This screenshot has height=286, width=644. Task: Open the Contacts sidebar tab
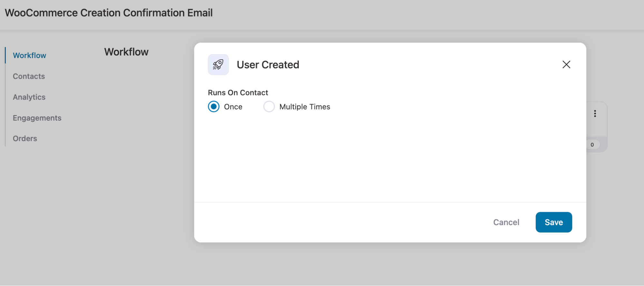point(29,76)
